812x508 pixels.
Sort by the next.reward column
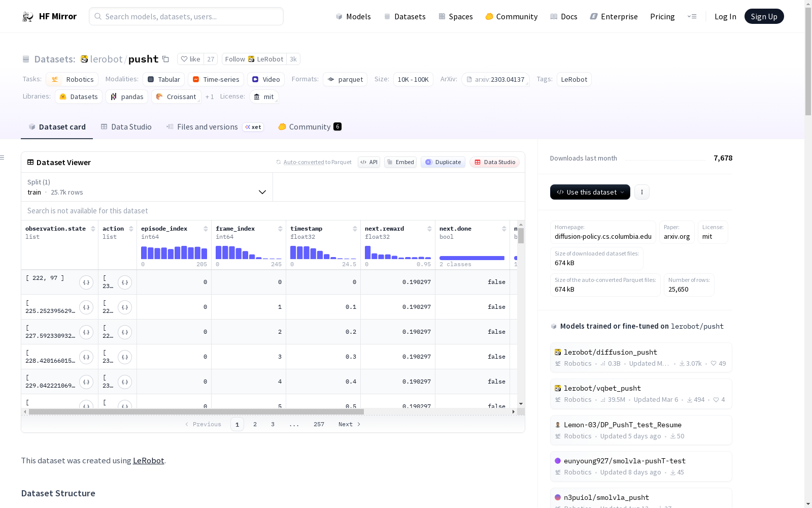point(429,229)
